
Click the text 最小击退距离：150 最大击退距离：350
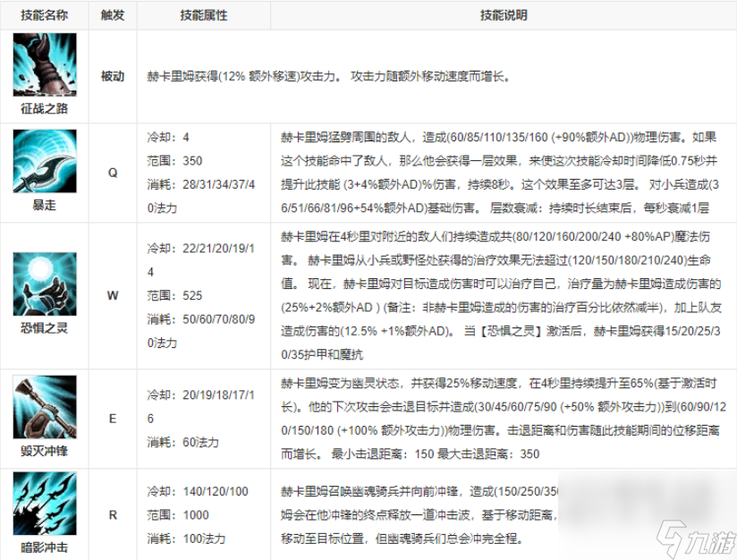[436, 454]
